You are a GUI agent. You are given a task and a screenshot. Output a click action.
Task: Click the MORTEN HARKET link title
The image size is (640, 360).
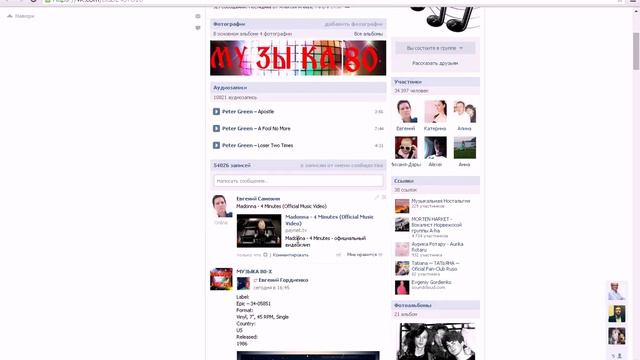click(436, 225)
